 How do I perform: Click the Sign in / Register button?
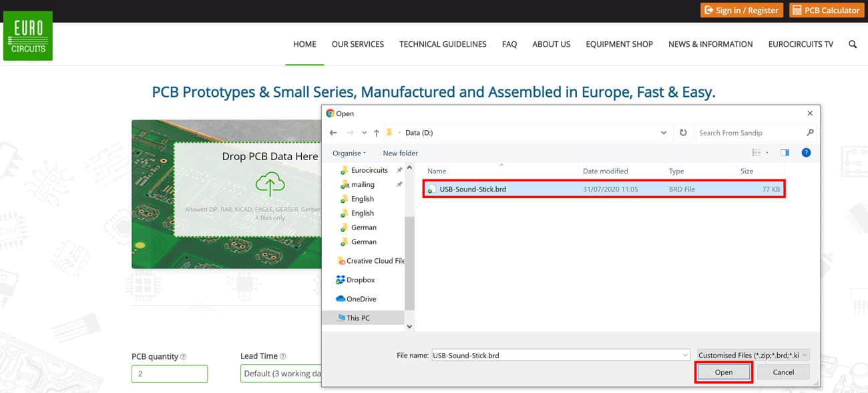pos(741,10)
